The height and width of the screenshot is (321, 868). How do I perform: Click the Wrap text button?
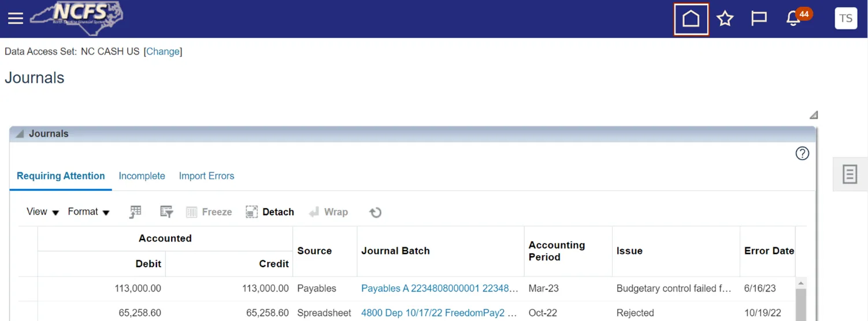[328, 212]
